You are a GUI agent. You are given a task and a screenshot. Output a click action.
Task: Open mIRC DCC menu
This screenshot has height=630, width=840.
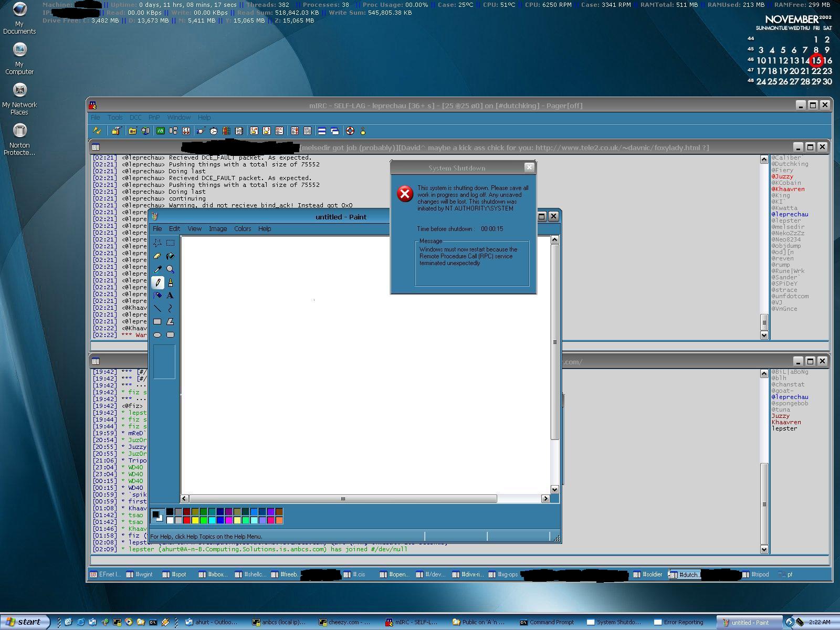(x=135, y=117)
